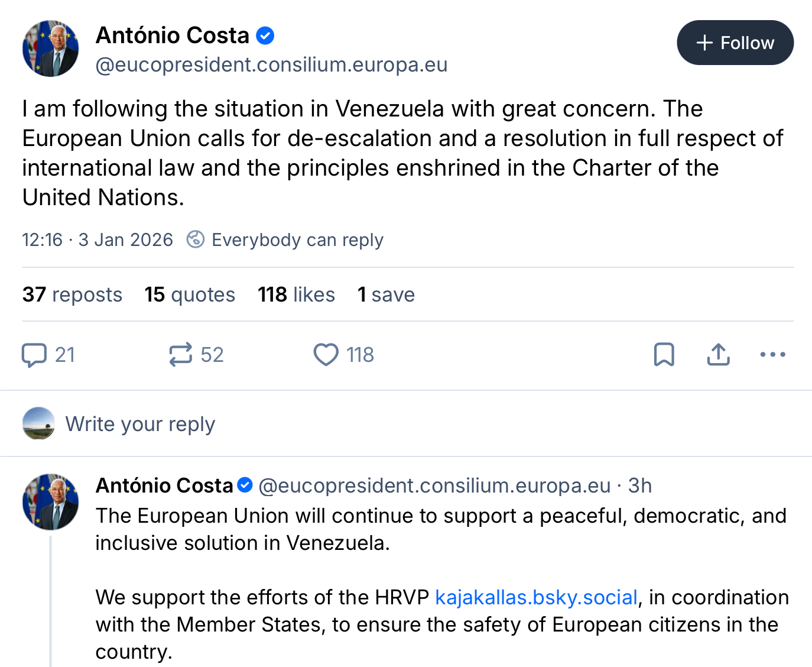The height and width of the screenshot is (667, 812).
Task: Repost the post via arrows icon
Action: coord(180,355)
